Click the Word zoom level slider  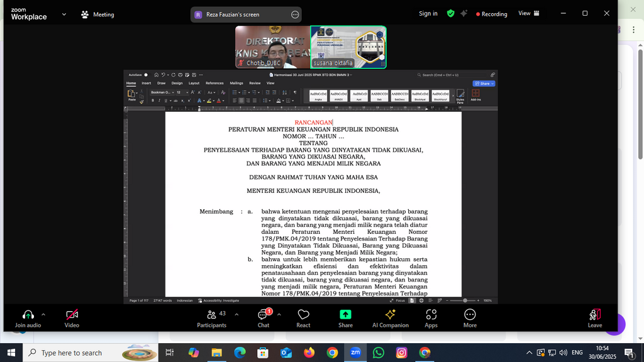click(465, 300)
